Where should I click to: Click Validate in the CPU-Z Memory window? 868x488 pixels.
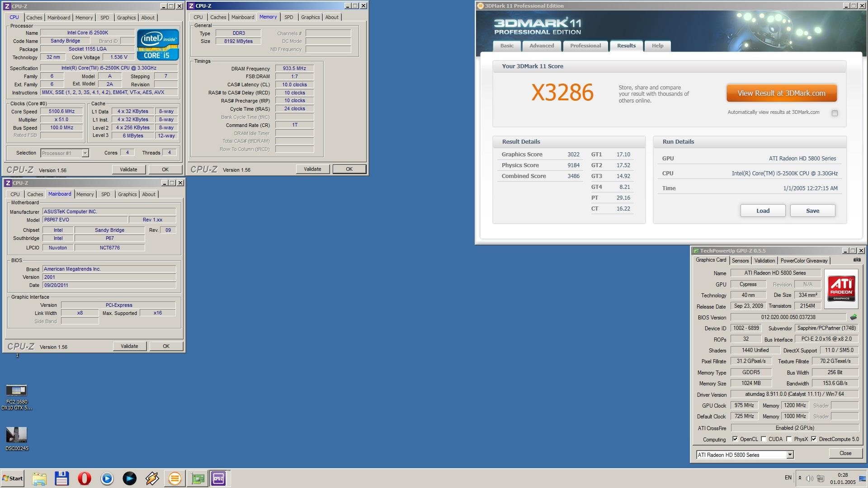point(312,169)
